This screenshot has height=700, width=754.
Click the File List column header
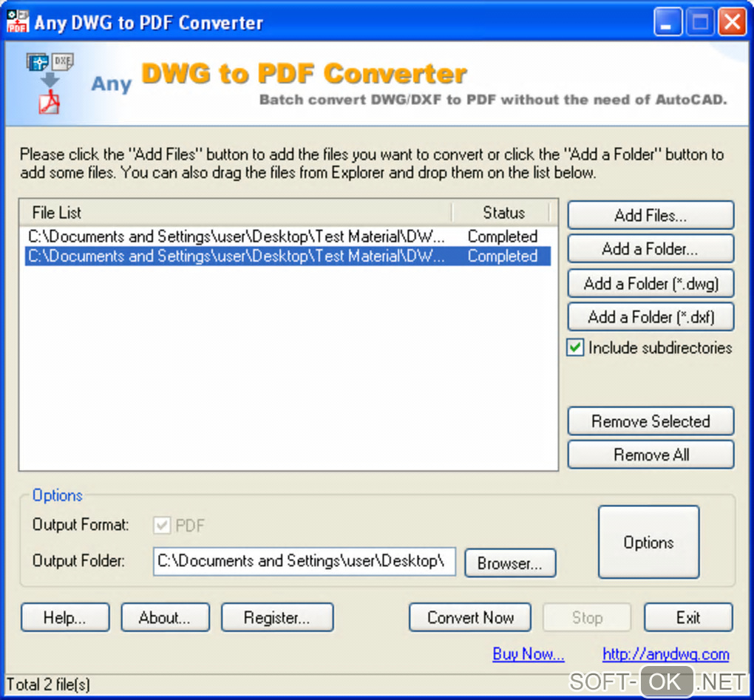coord(236,212)
